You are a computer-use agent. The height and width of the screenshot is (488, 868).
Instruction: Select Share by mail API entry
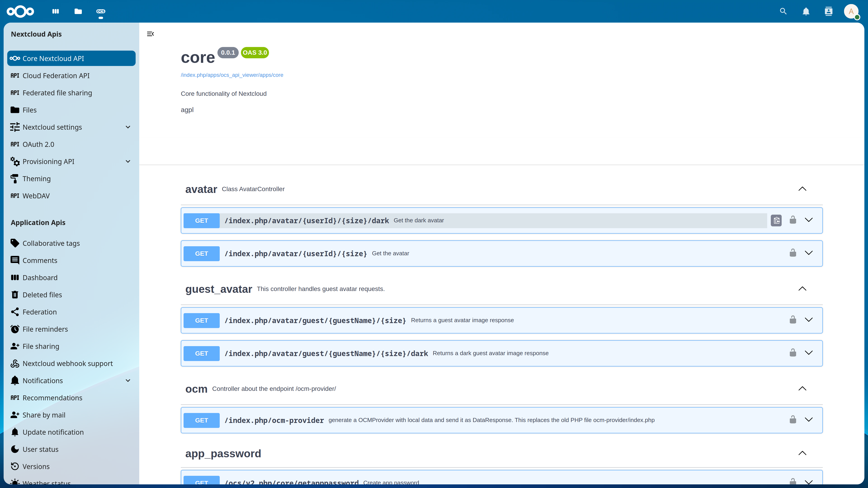71,415
